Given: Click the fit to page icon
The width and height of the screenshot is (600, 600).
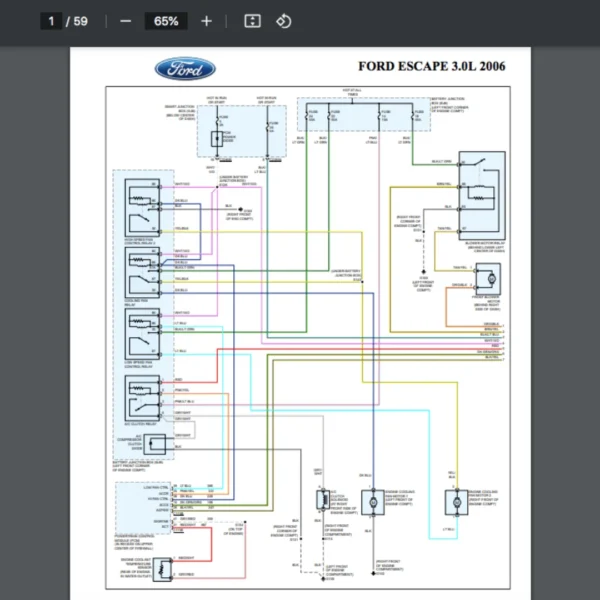Looking at the screenshot, I should (253, 21).
